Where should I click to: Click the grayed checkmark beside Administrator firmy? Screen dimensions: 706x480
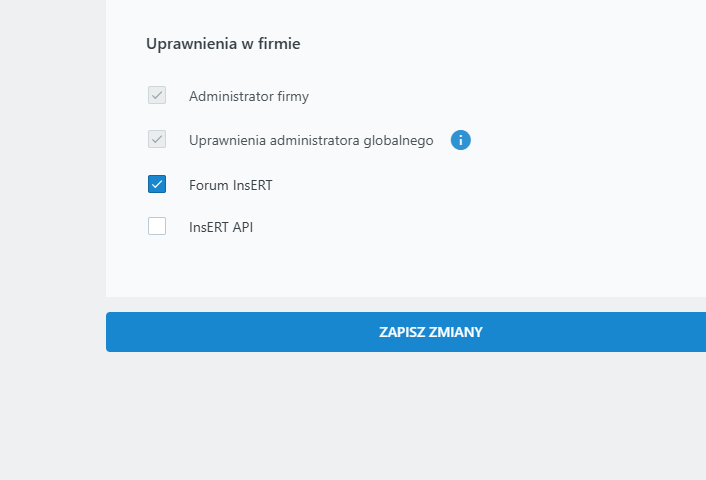pos(157,96)
